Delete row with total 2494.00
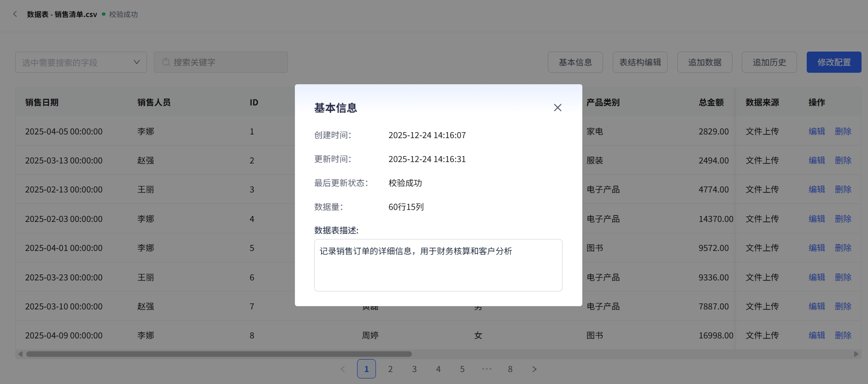Viewport: 868px width, 384px height. click(843, 160)
